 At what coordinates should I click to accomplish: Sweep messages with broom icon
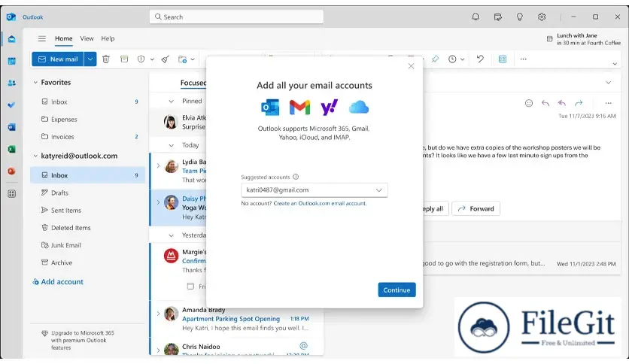coord(166,59)
